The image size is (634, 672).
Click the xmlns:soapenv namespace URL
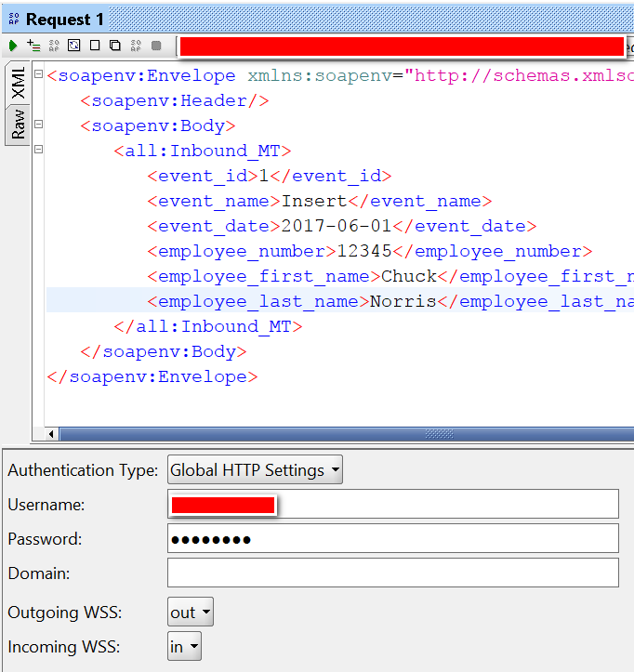(x=519, y=75)
